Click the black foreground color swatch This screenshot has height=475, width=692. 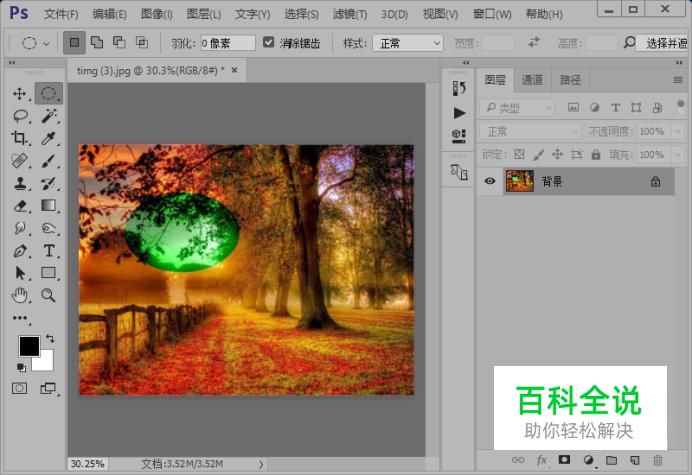[x=29, y=346]
